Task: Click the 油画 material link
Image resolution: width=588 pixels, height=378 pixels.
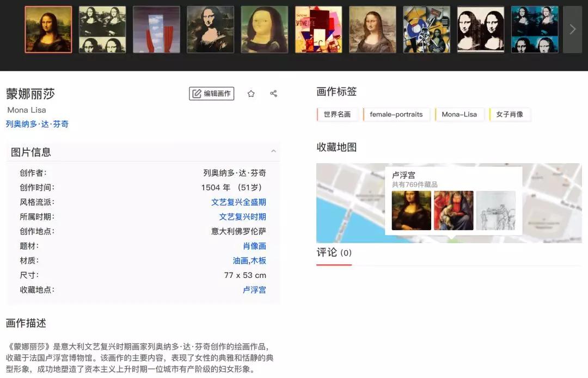Action: 240,261
